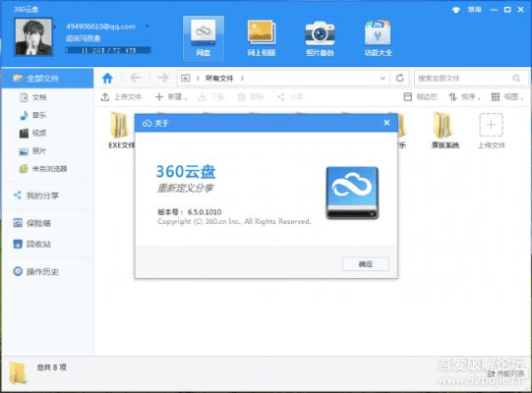This screenshot has height=393, width=532.
Task: Open the 新建 dropdown
Action: tap(171, 97)
